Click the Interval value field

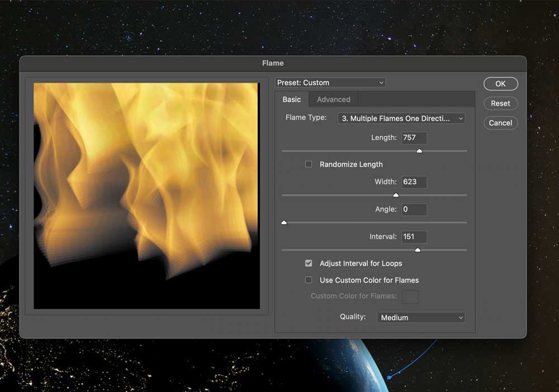pos(414,237)
